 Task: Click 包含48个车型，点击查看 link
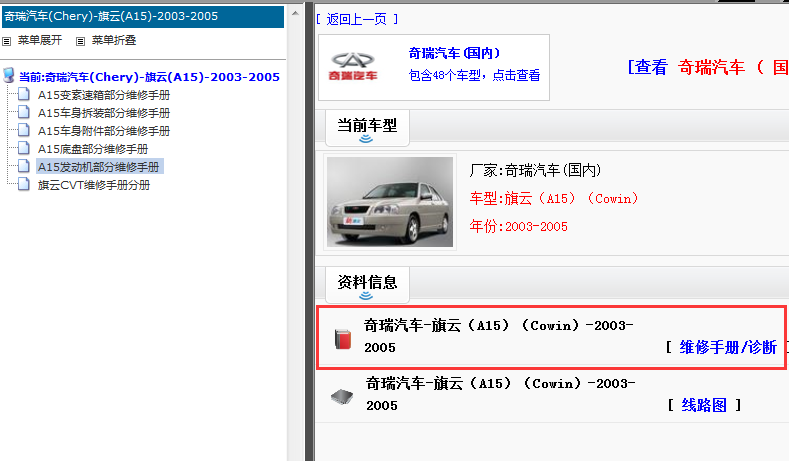474,75
